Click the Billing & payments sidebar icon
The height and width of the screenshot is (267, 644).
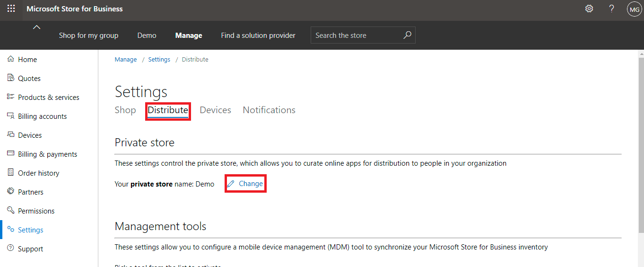(11, 154)
